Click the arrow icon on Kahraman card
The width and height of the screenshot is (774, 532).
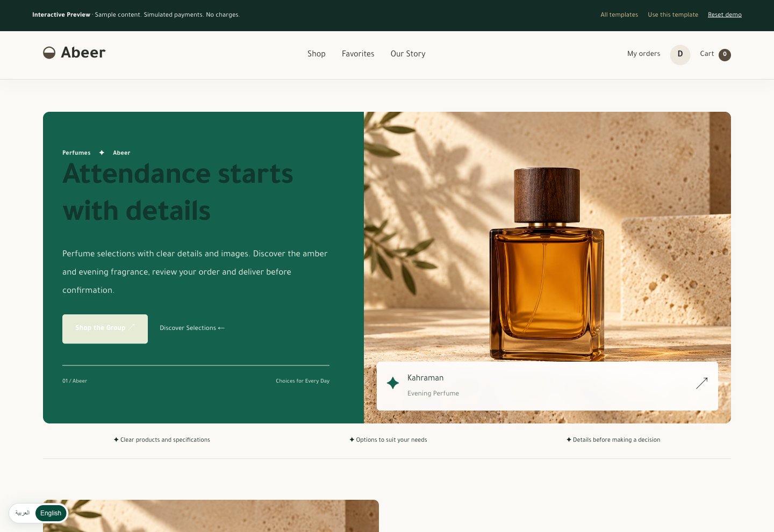tap(701, 383)
